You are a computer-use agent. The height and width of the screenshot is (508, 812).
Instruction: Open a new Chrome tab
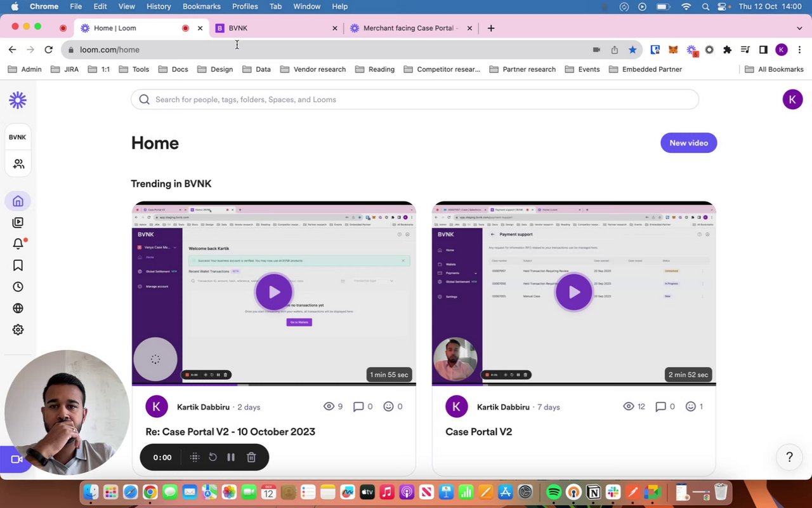pyautogui.click(x=491, y=28)
